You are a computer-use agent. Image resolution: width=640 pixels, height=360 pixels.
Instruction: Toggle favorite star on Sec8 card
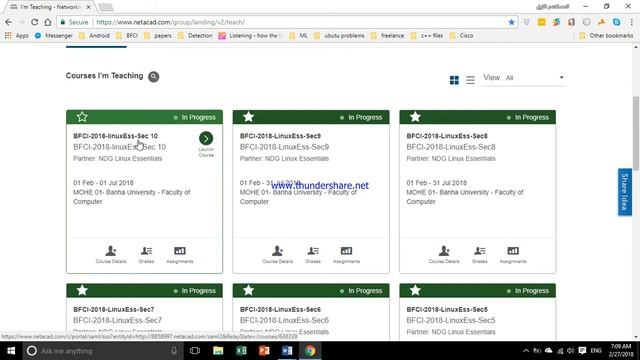pos(415,117)
